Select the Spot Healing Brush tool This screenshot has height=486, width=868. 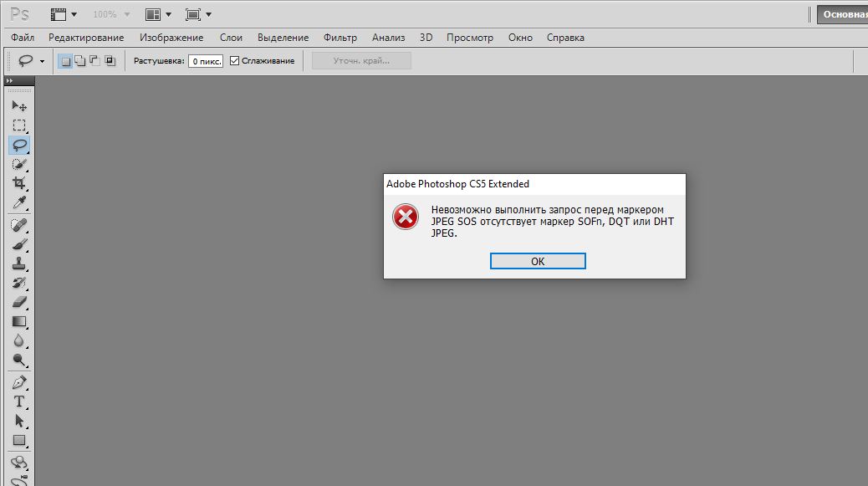point(19,225)
